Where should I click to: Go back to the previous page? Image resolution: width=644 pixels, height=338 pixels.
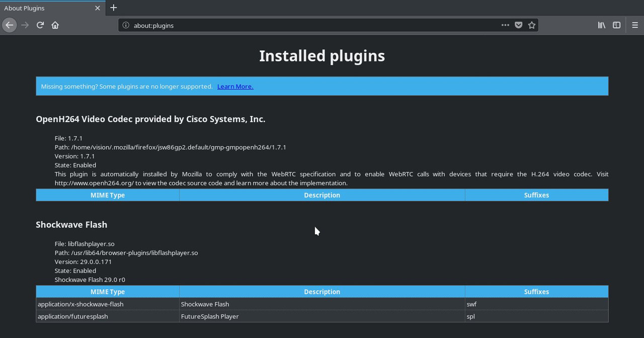tap(10, 25)
